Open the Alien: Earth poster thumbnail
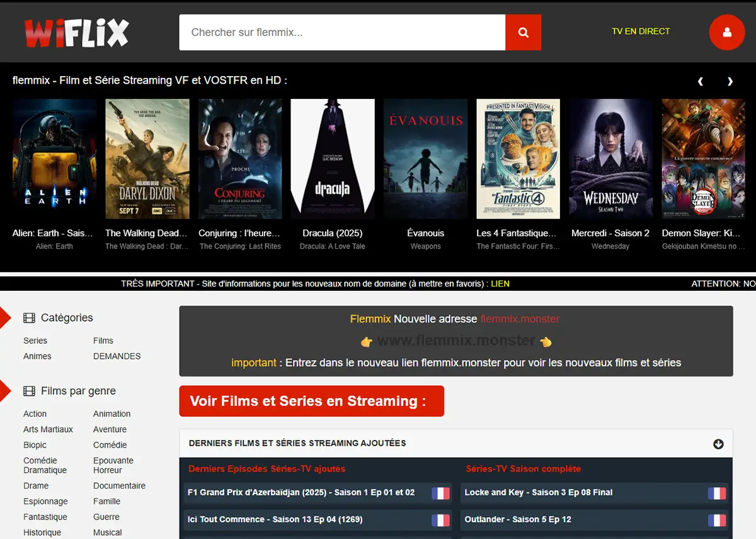 click(54, 159)
